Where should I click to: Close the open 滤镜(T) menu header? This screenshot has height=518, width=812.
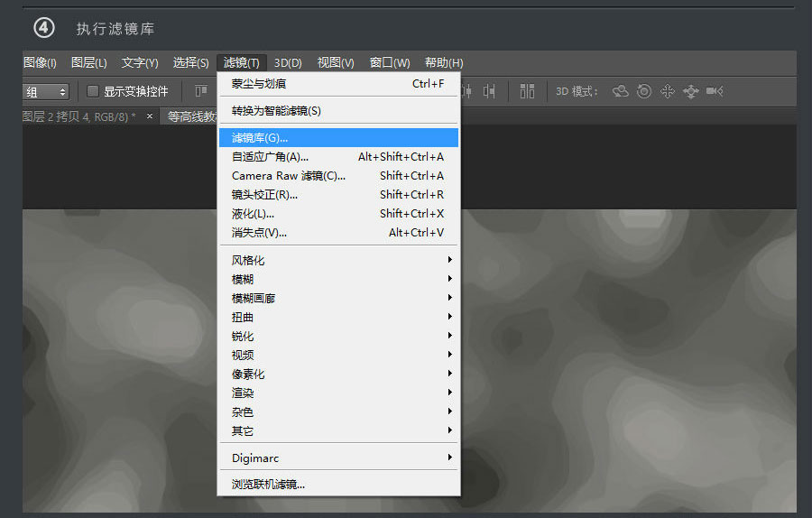coord(241,62)
